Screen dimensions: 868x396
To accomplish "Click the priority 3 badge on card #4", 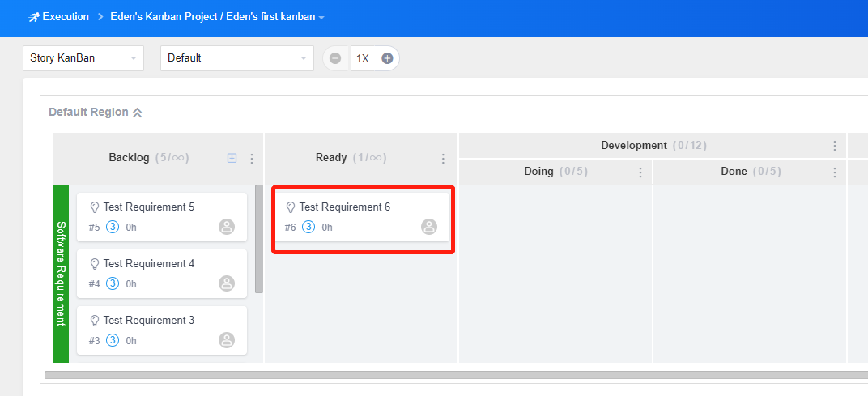I will (x=113, y=283).
